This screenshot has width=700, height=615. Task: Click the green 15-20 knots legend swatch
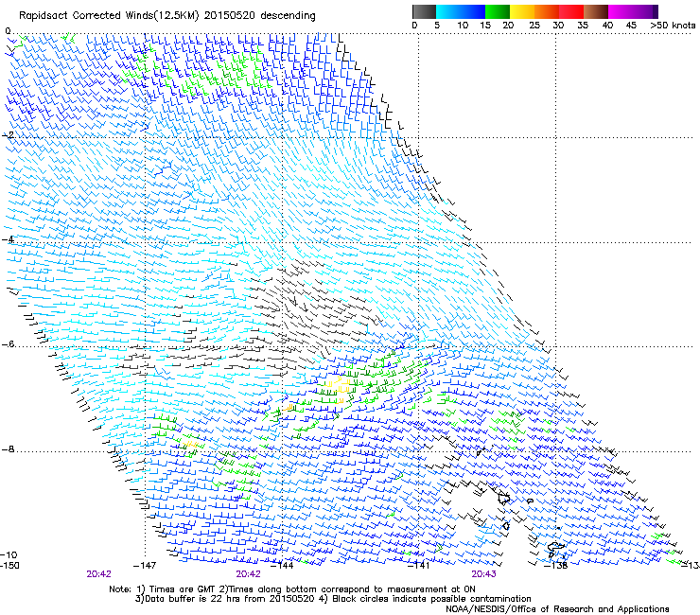(498, 11)
